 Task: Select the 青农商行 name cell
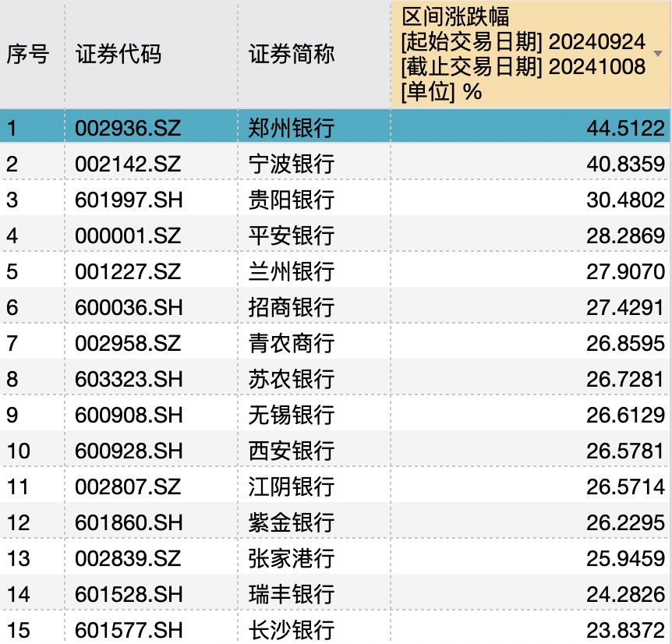click(292, 343)
